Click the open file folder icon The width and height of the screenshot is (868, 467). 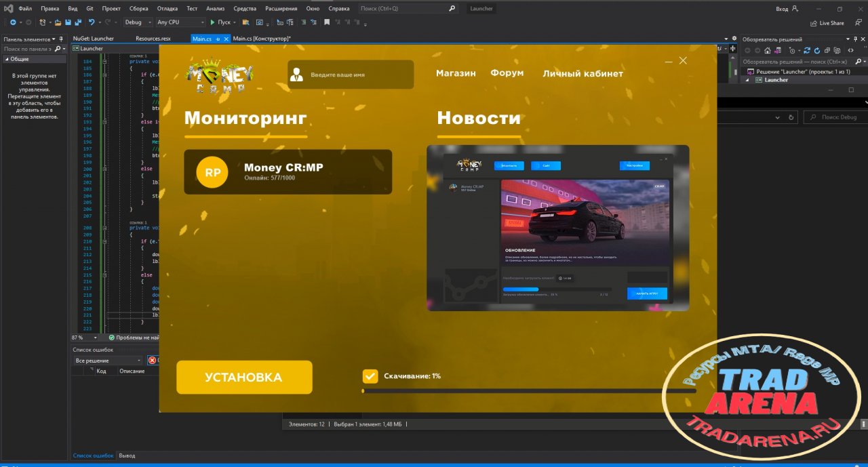[x=60, y=22]
